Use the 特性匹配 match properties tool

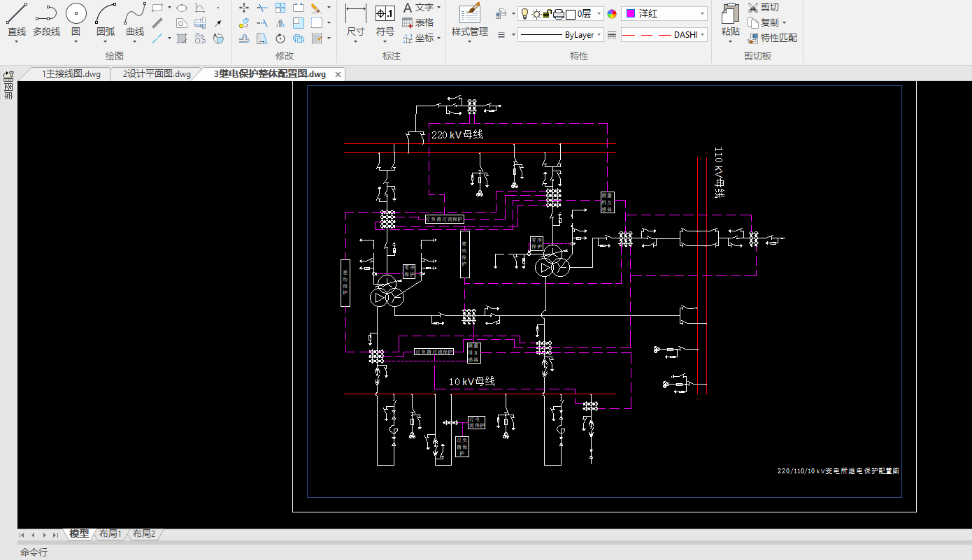[x=753, y=38]
